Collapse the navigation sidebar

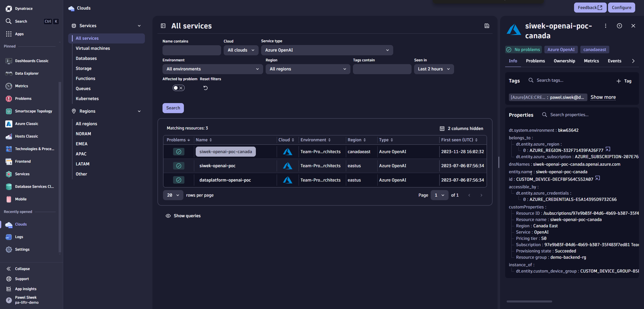[x=22, y=269]
